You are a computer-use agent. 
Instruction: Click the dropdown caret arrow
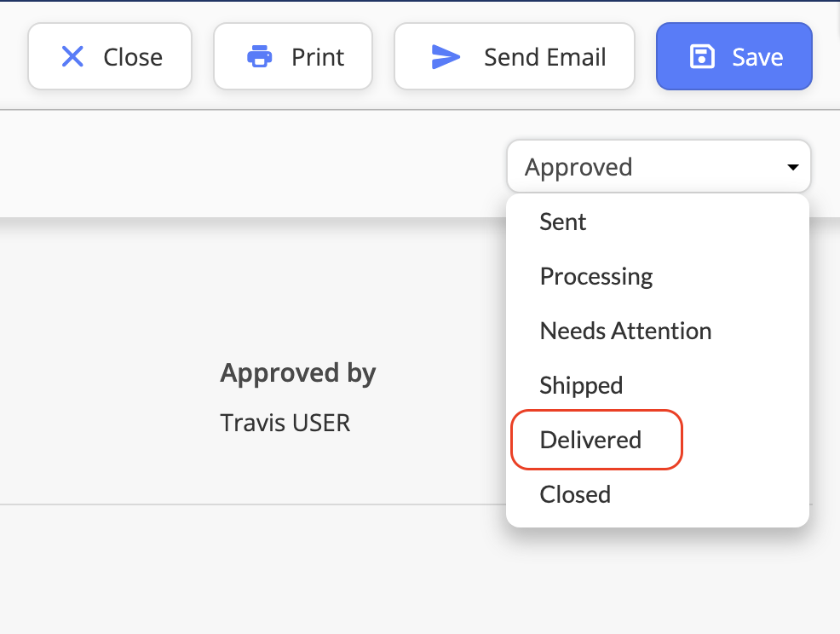pyautogui.click(x=793, y=167)
